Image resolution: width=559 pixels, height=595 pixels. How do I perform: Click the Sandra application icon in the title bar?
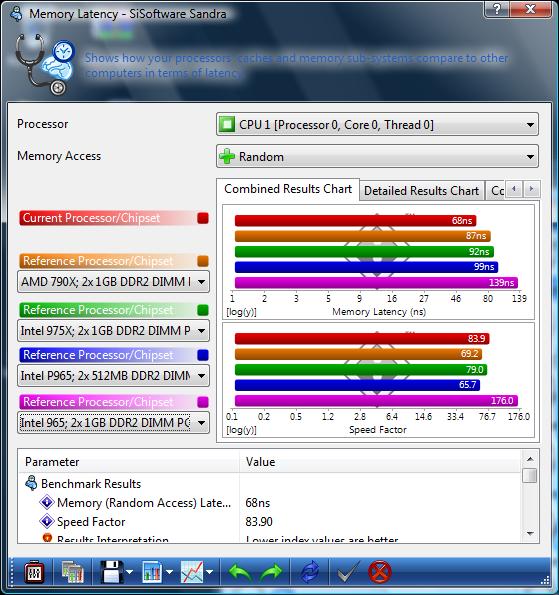click(16, 14)
